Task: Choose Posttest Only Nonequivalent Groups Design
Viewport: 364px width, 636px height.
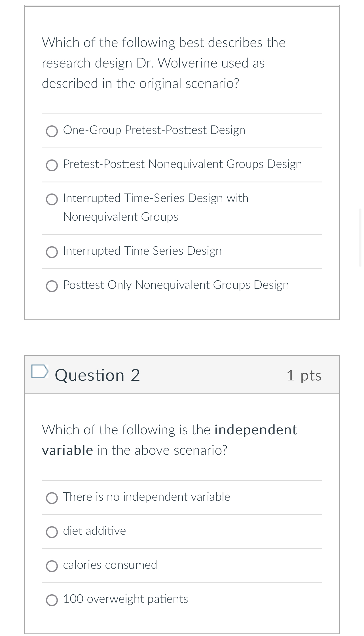Action: tap(52, 286)
